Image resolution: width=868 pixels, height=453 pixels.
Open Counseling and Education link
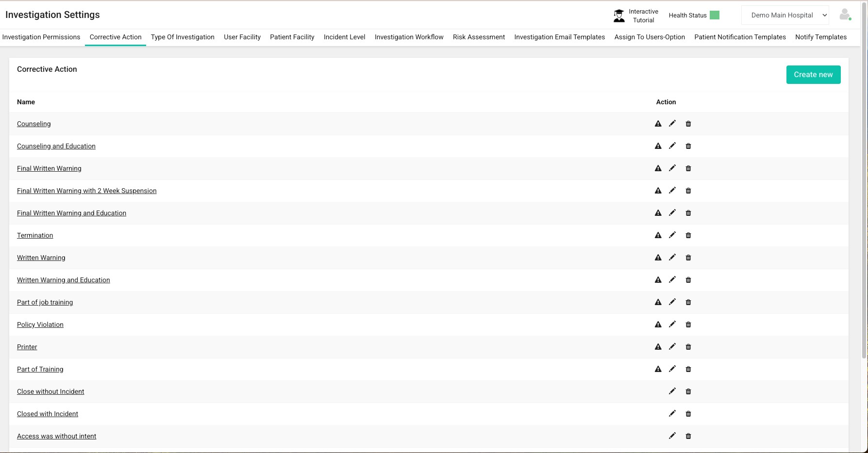[x=56, y=146]
